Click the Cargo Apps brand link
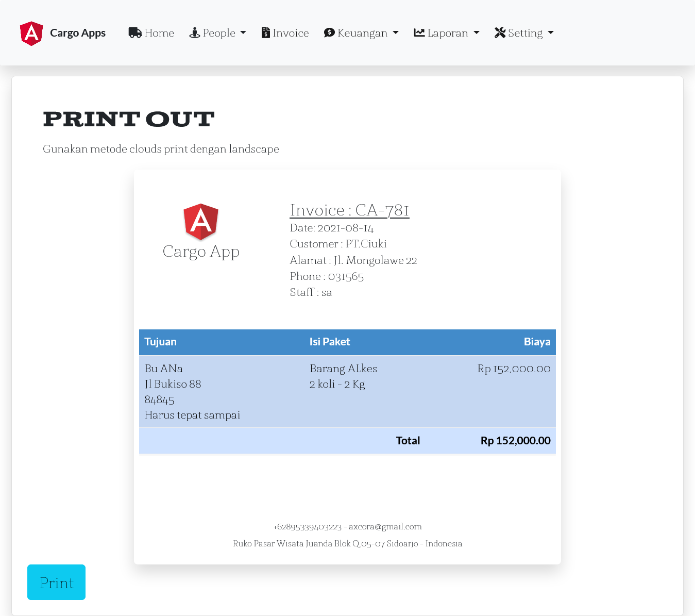 78,33
